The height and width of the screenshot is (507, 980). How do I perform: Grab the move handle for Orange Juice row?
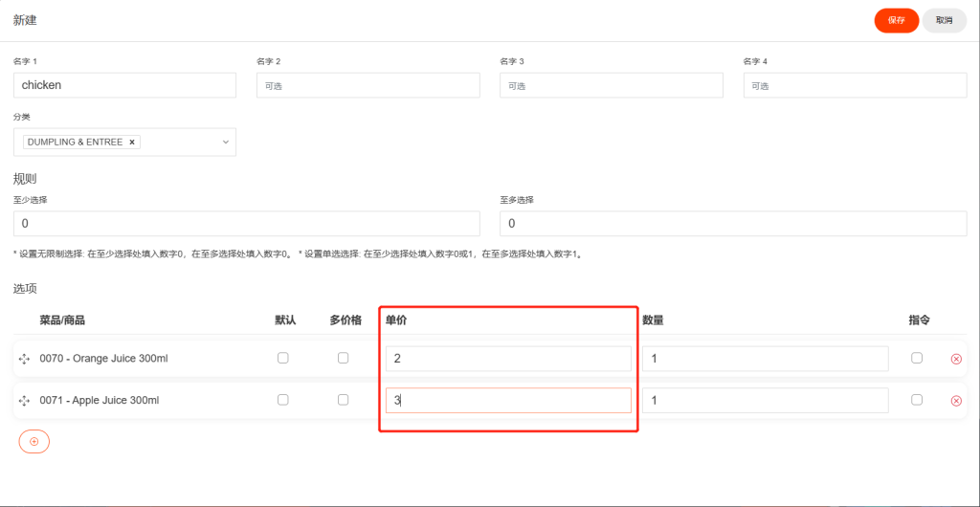24,359
